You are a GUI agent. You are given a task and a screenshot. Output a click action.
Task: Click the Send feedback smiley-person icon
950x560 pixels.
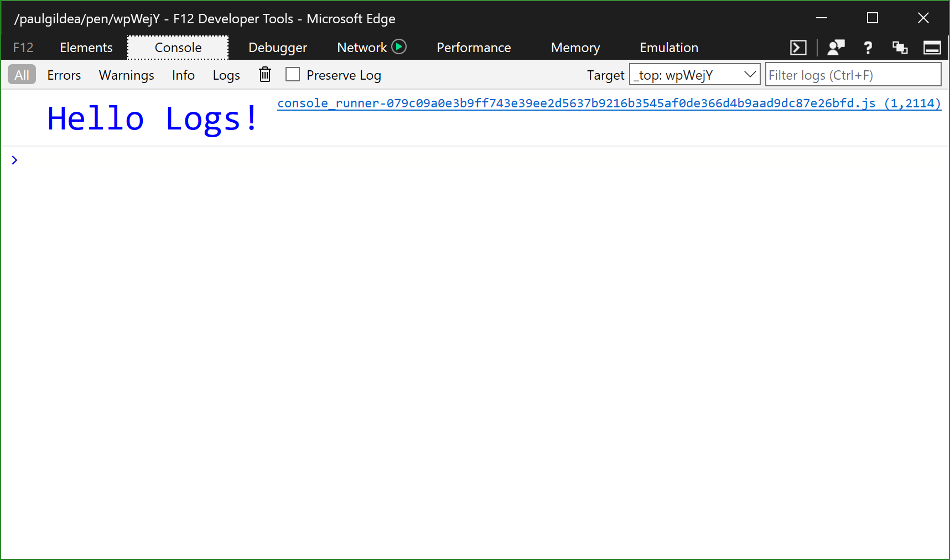tap(835, 47)
